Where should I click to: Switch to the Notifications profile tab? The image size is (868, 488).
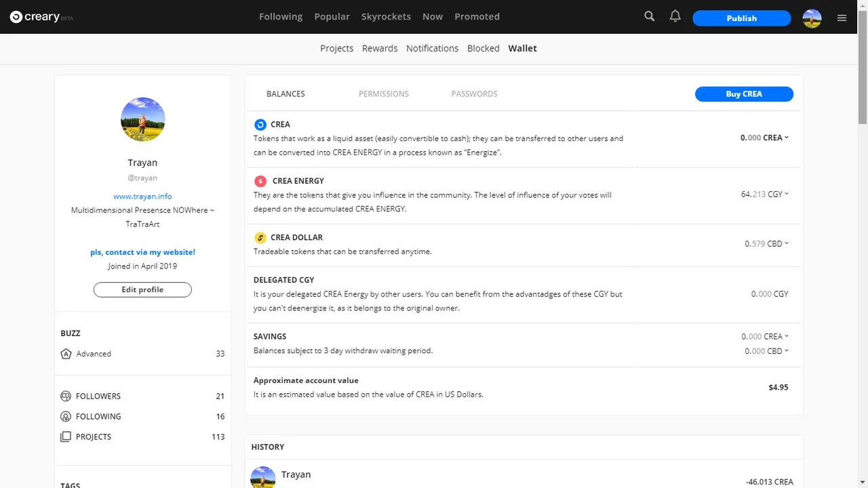tap(433, 48)
